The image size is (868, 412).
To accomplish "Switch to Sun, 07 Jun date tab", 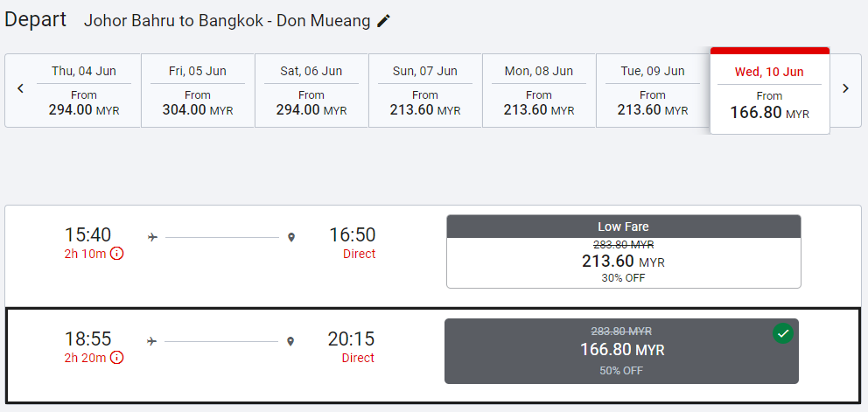I will pos(425,90).
